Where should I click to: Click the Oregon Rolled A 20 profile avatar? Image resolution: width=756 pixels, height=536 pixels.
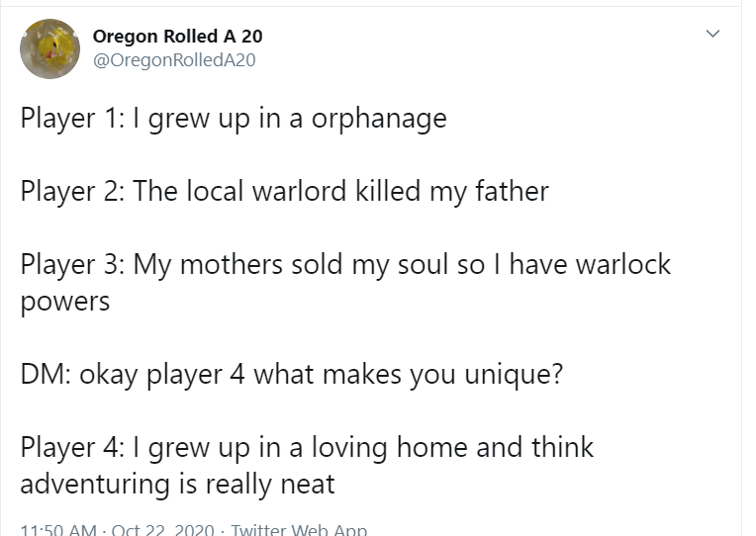[49, 48]
